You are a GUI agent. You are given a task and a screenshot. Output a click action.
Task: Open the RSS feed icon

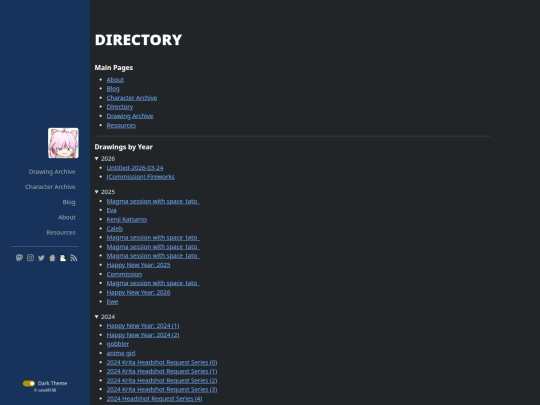[74, 258]
